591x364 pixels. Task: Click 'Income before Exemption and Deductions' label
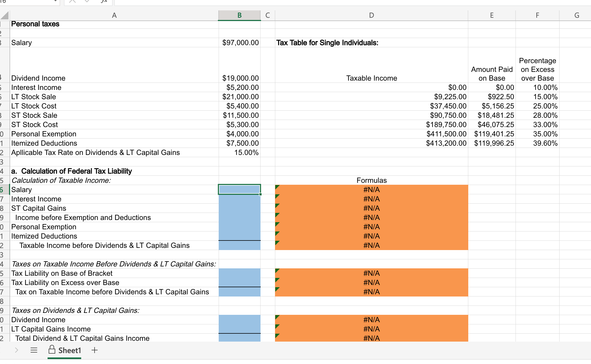point(83,218)
